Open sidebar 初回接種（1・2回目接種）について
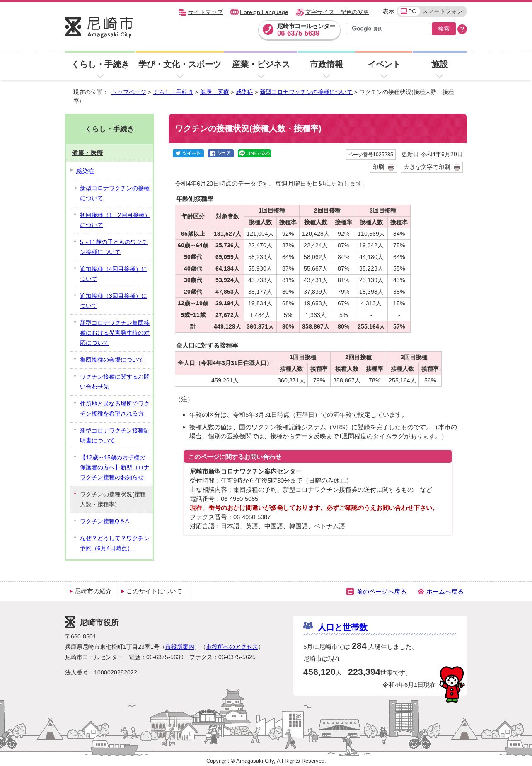 tap(115, 220)
